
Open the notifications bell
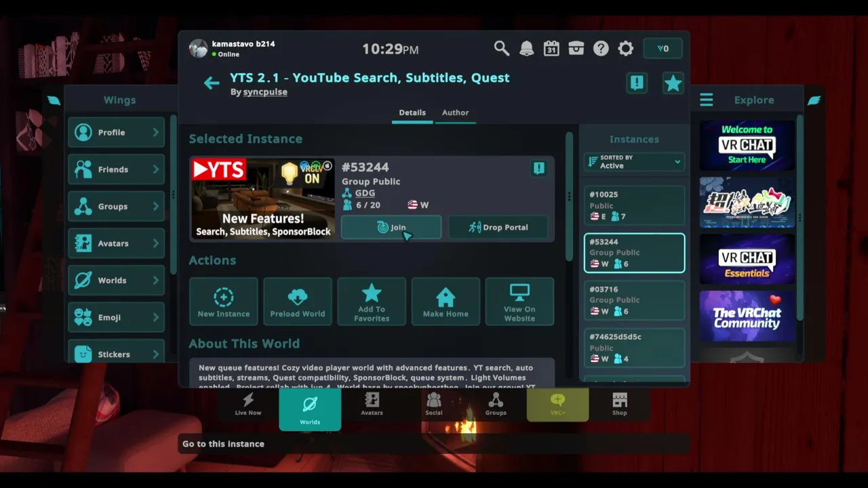(x=526, y=48)
